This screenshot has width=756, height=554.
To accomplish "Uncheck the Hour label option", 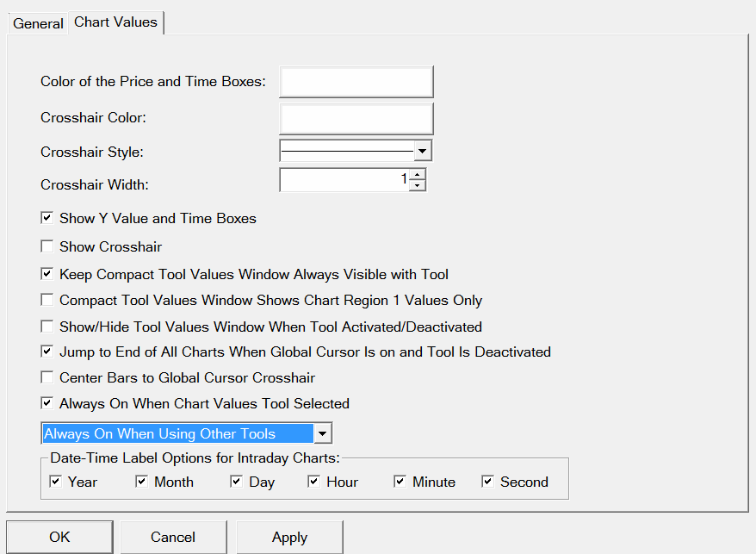I will click(x=314, y=482).
